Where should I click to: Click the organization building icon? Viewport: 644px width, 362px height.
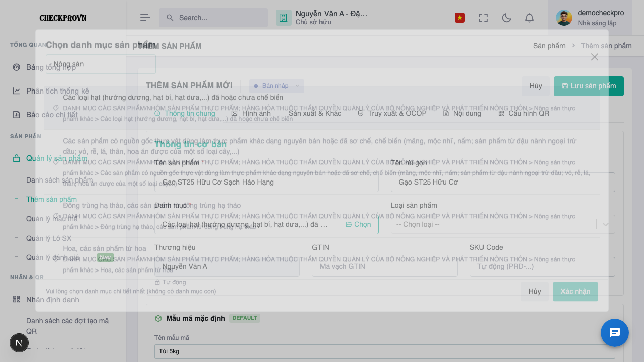[x=284, y=18]
